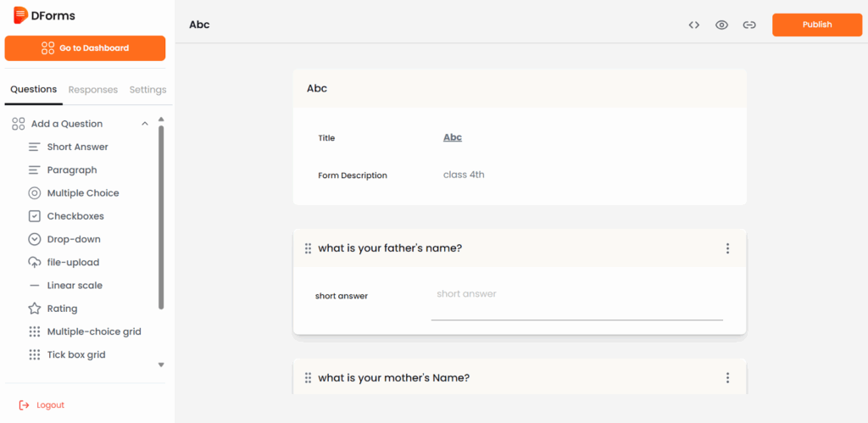This screenshot has width=868, height=423.
Task: Add a Drop-down question
Action: (73, 239)
